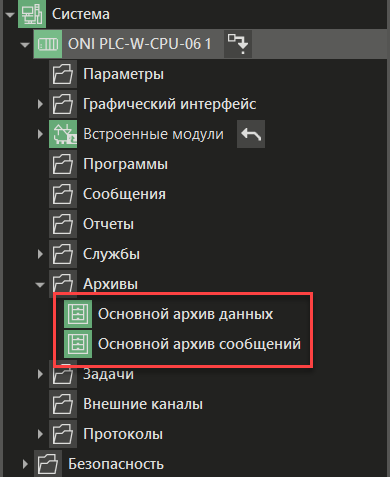Image resolution: width=390 pixels, height=477 pixels.
Task: Click the undo arrow beside Встроенные модули
Action: pyautogui.click(x=251, y=134)
